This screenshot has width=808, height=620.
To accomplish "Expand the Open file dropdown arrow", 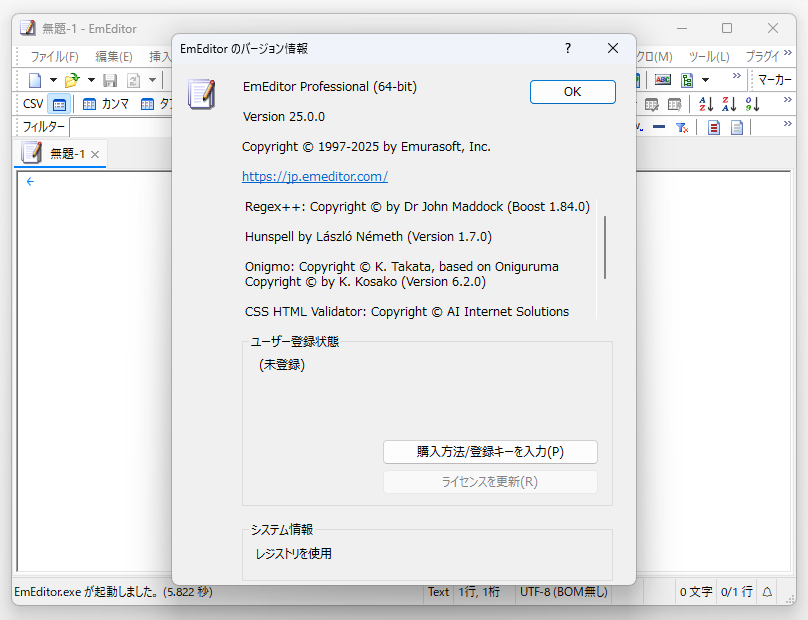I will pos(89,79).
